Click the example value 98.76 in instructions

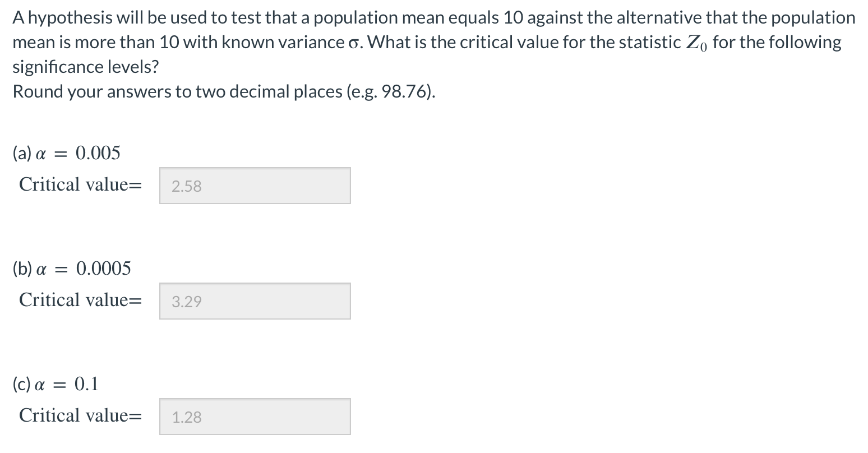tap(404, 91)
